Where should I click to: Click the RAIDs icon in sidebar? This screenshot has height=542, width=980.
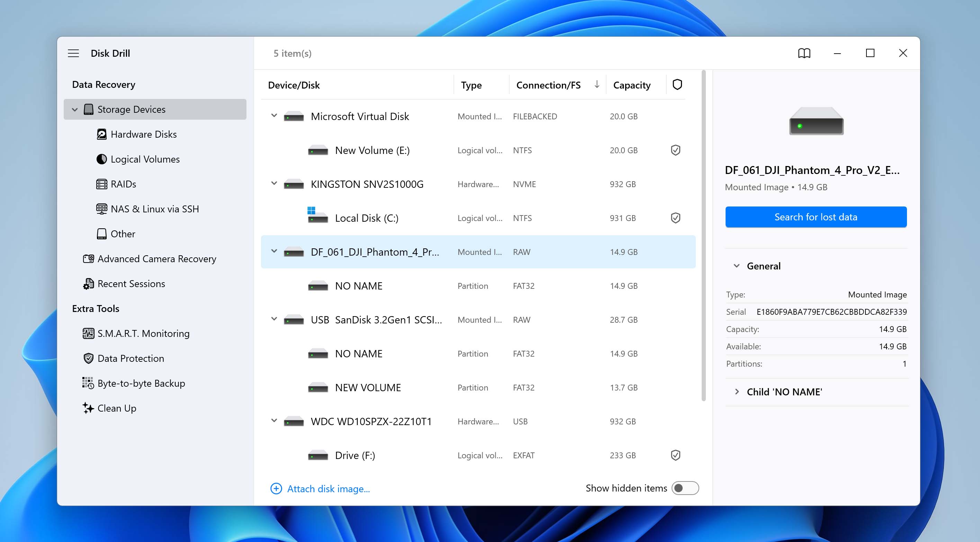tap(101, 184)
